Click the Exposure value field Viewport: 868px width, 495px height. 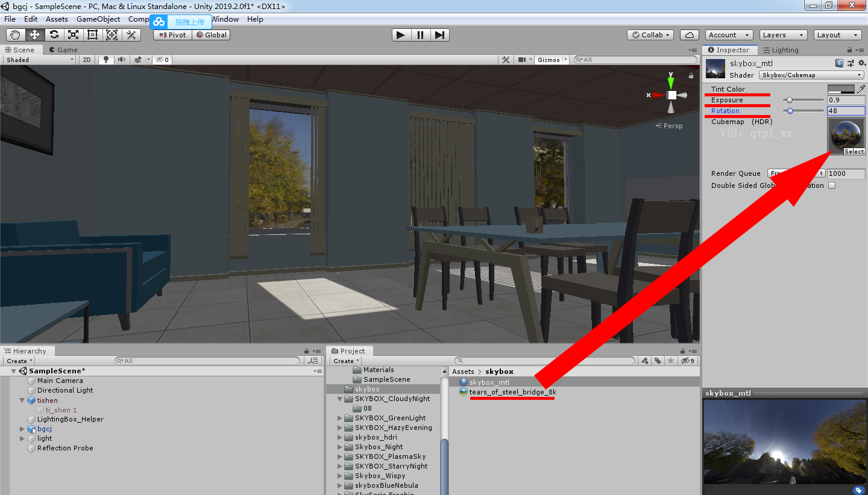click(x=846, y=100)
